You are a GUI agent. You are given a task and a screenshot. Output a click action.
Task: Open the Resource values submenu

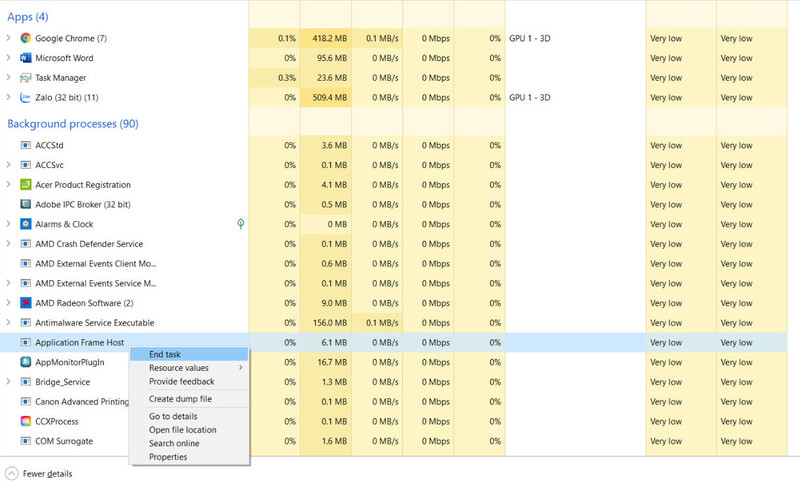[x=189, y=368]
